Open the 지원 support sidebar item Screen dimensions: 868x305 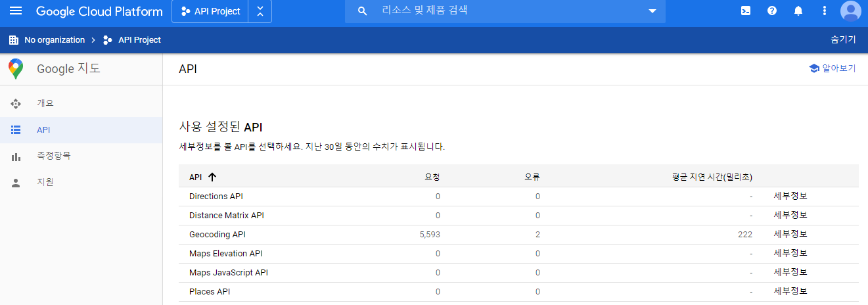[x=81, y=183]
